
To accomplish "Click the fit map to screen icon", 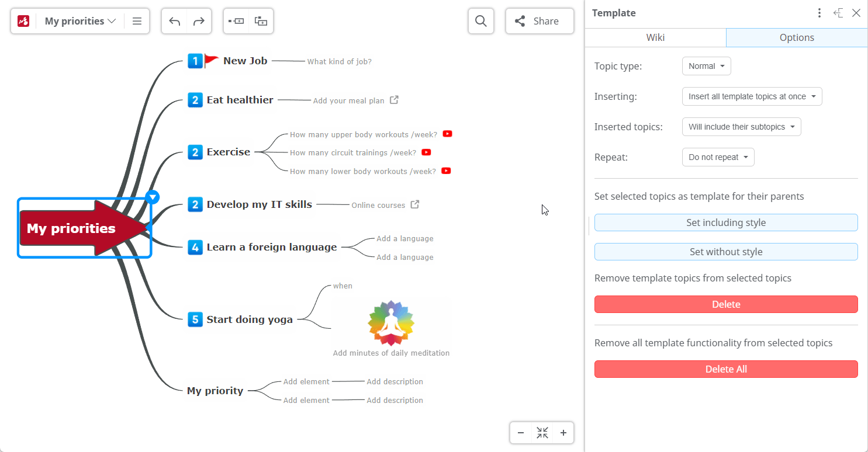I will 542,433.
